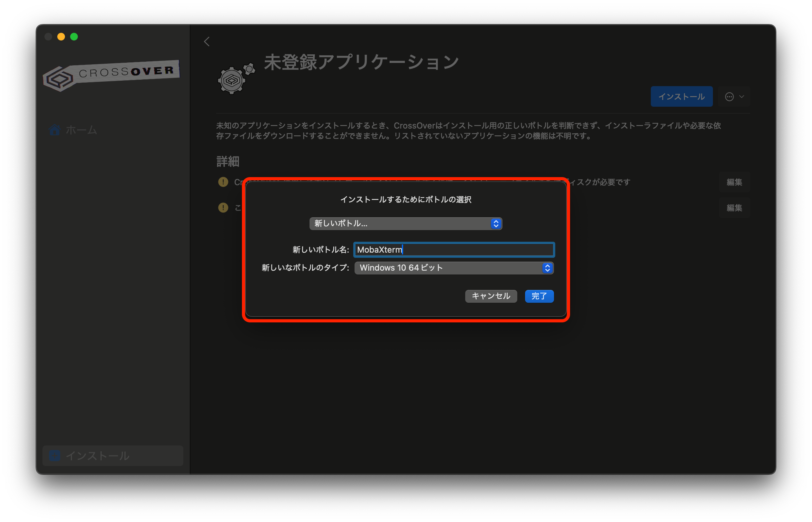Open the Windows 10 64ビット type dropdown
This screenshot has height=522, width=812.
454,268
